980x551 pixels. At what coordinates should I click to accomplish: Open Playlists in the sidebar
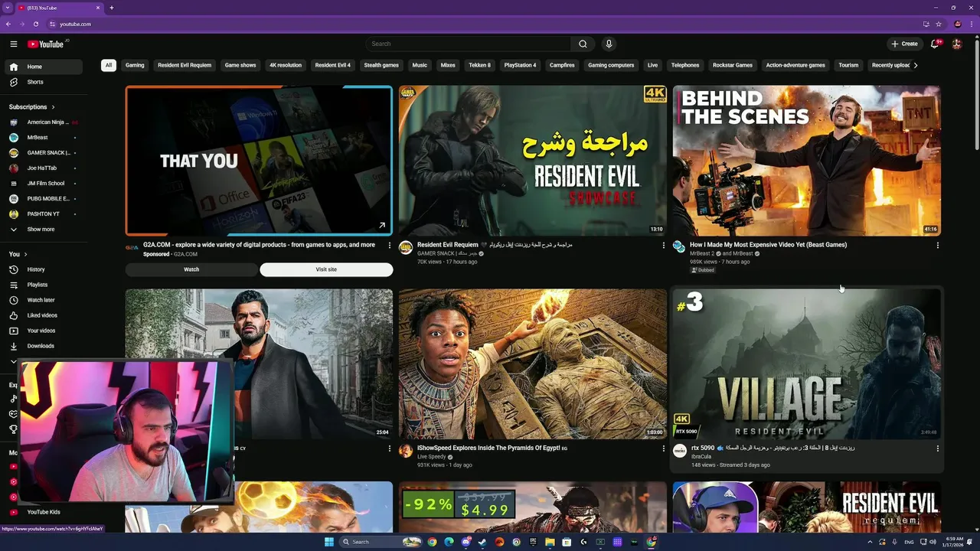[x=45, y=285]
